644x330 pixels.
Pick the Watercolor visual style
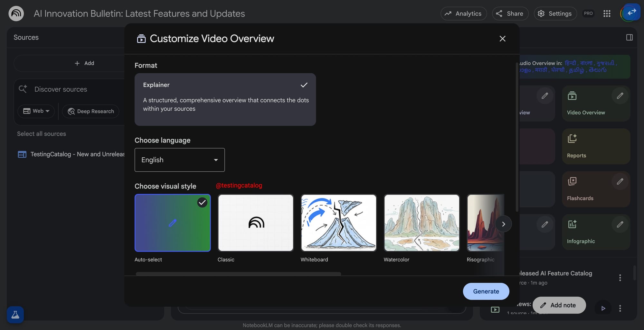pos(421,223)
